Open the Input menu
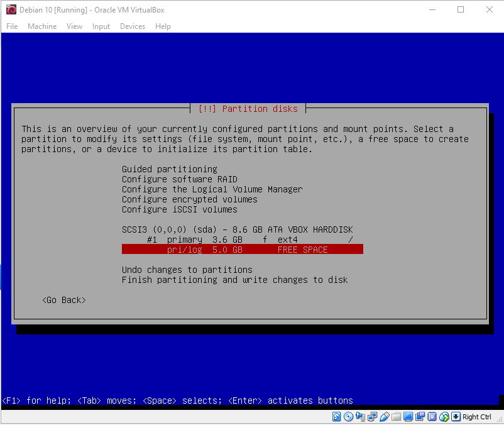The width and height of the screenshot is (504, 425). tap(101, 26)
